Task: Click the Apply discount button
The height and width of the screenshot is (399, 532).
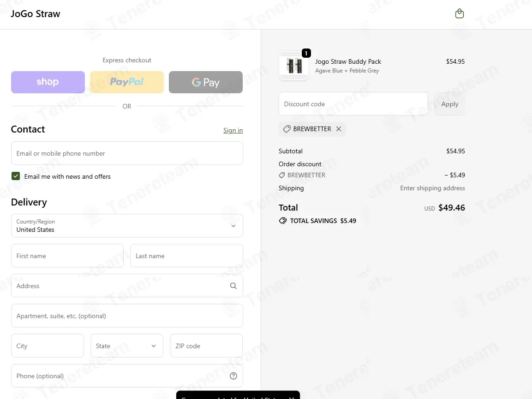Action: [x=450, y=104]
